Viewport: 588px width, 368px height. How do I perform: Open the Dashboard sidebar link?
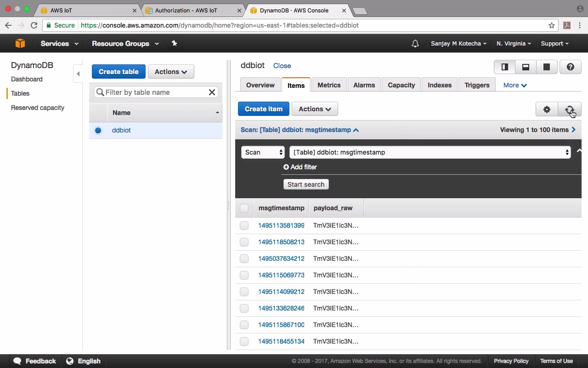tap(27, 79)
